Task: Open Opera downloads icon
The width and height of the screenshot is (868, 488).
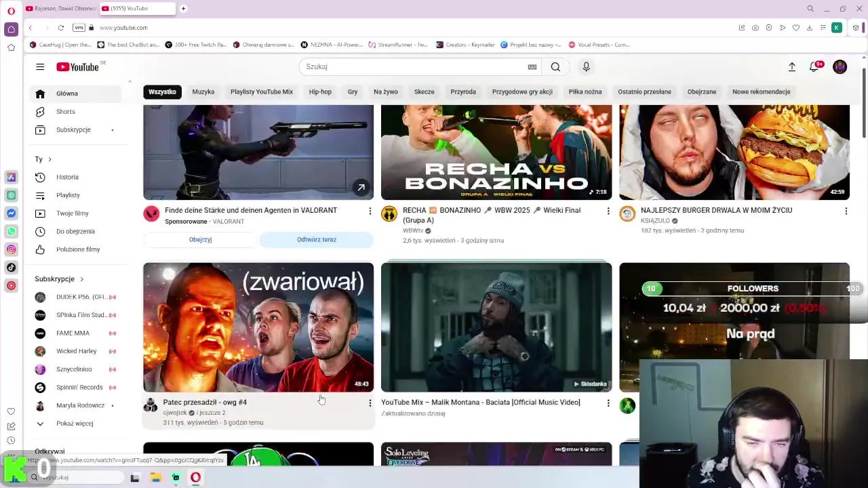Action: click(x=810, y=28)
